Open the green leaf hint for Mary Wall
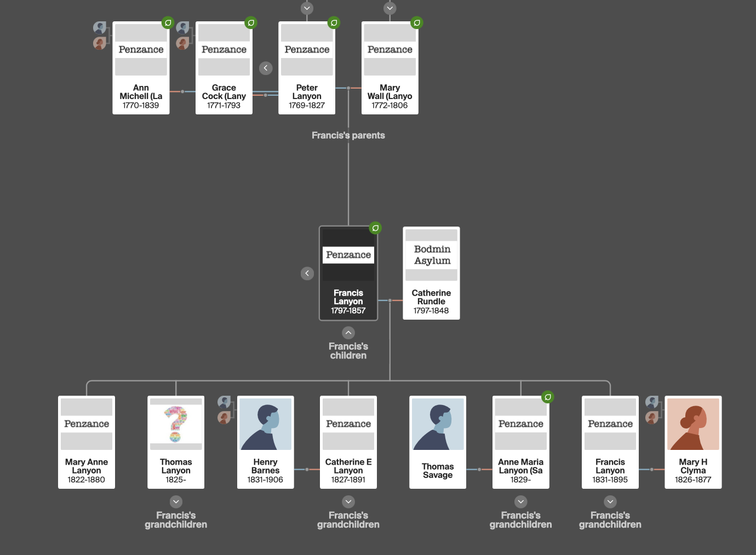This screenshot has height=555, width=756. click(x=417, y=23)
